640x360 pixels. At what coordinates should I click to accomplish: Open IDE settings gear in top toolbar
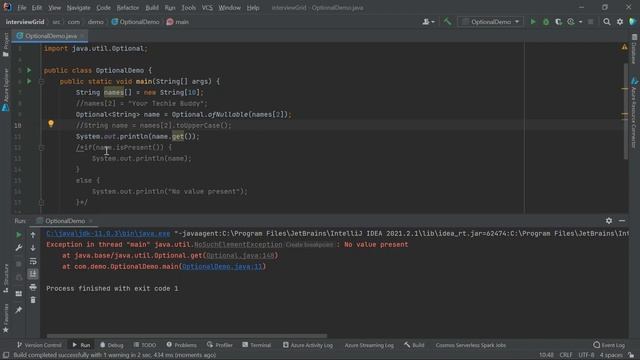click(620, 22)
